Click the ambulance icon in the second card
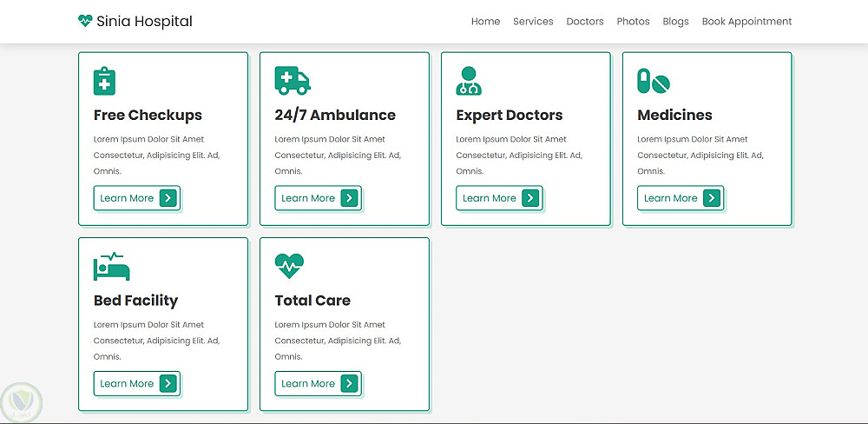The width and height of the screenshot is (868, 424). point(293,81)
